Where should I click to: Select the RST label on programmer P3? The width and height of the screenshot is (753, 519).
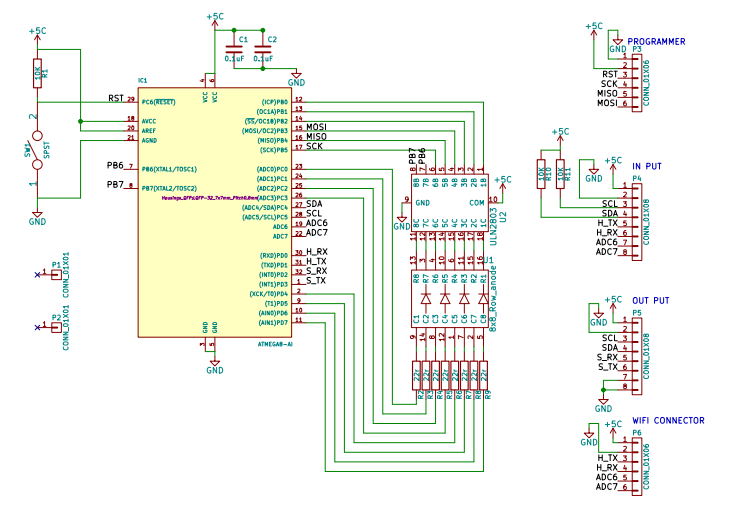609,74
